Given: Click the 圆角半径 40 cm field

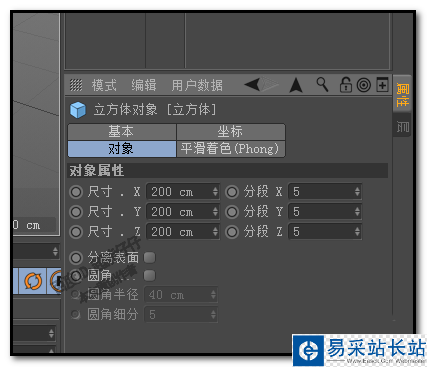Looking at the screenshot, I should 181,295.
